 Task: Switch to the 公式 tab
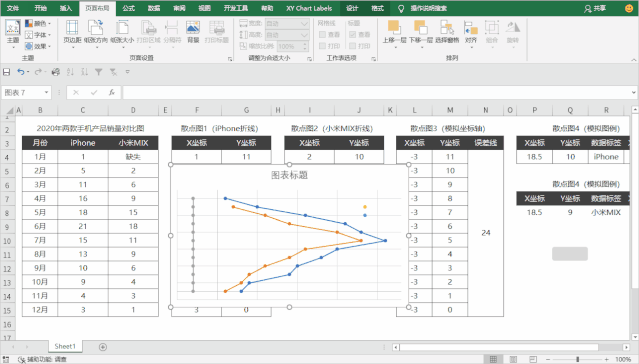(128, 8)
